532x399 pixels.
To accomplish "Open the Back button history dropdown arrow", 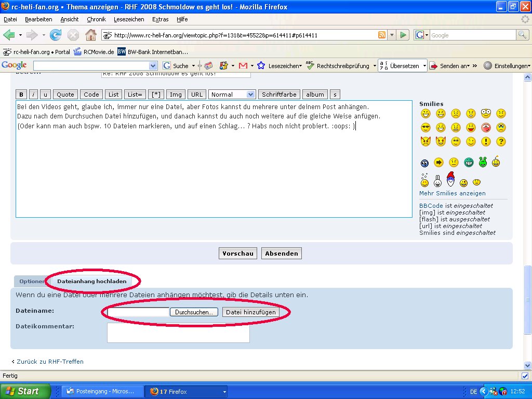I will [x=20, y=35].
